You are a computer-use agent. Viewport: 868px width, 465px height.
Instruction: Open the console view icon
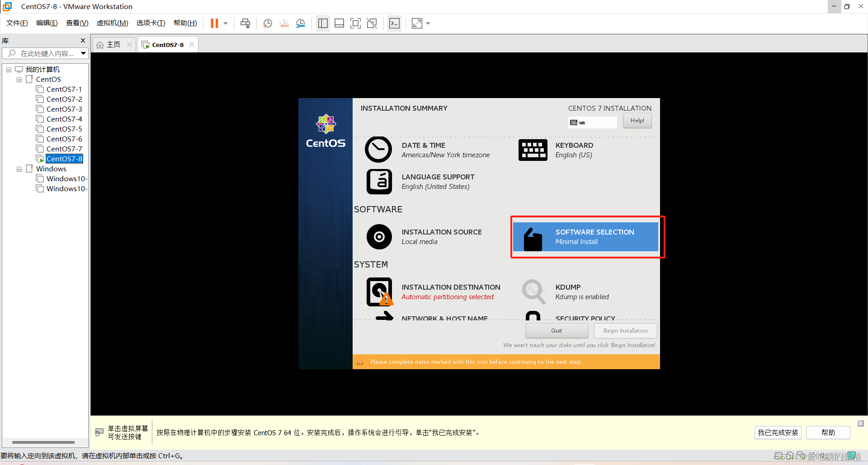(x=394, y=23)
